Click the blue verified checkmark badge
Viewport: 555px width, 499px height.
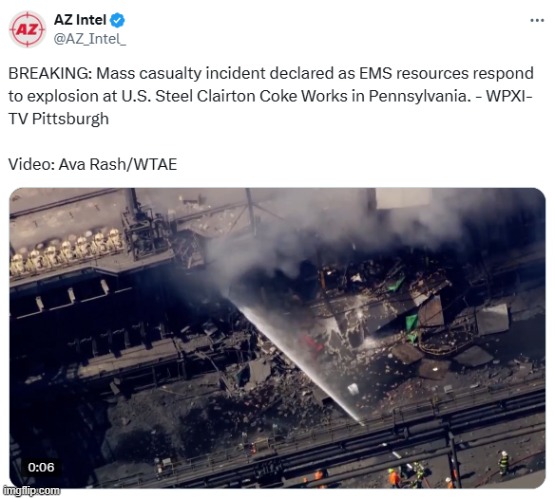tap(118, 20)
